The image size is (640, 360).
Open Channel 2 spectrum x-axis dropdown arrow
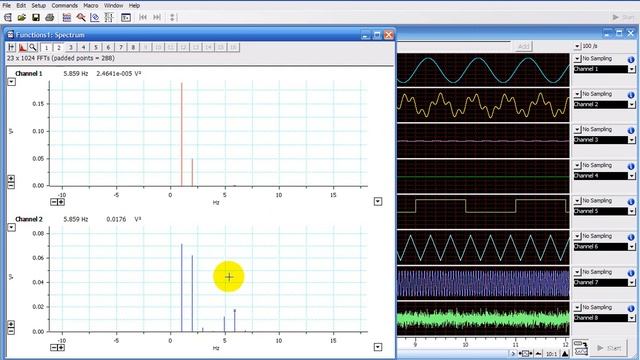[x=378, y=347]
